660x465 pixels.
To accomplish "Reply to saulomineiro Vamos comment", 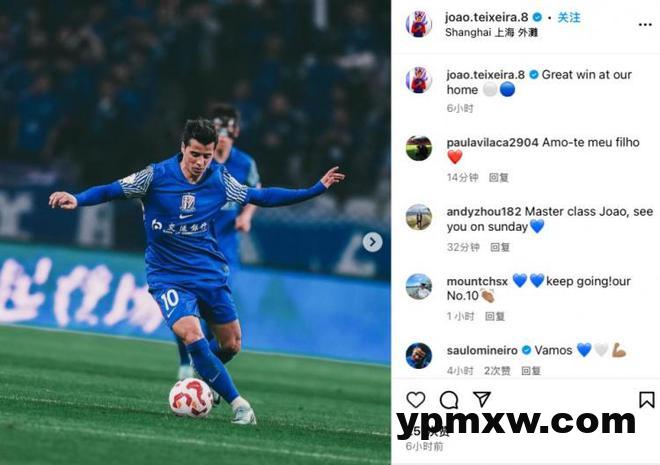I will click(531, 371).
